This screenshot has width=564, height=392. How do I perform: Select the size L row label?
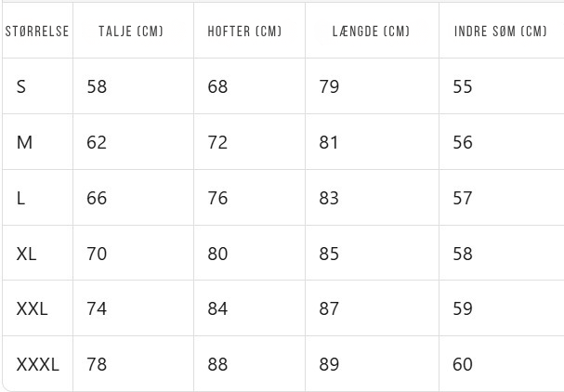point(21,198)
